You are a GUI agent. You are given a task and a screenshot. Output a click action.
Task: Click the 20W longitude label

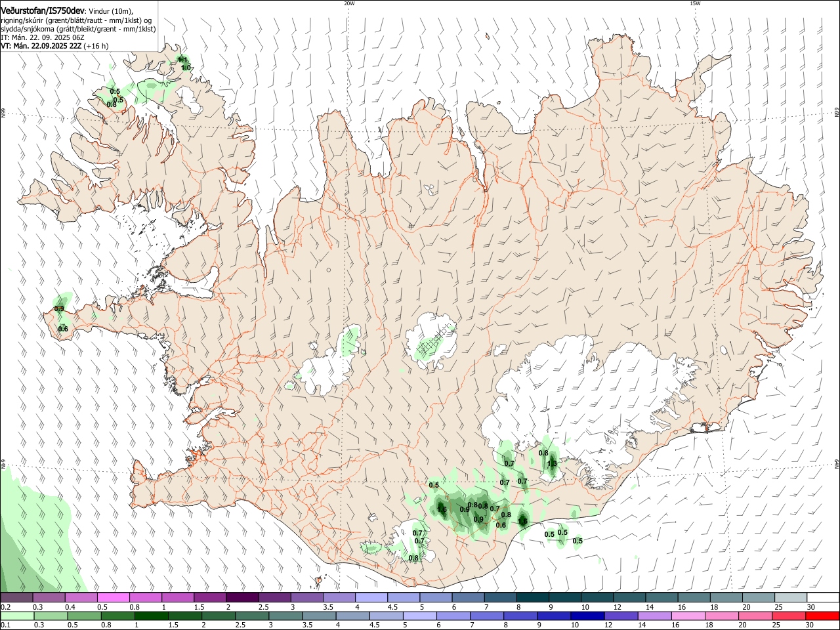(x=349, y=3)
